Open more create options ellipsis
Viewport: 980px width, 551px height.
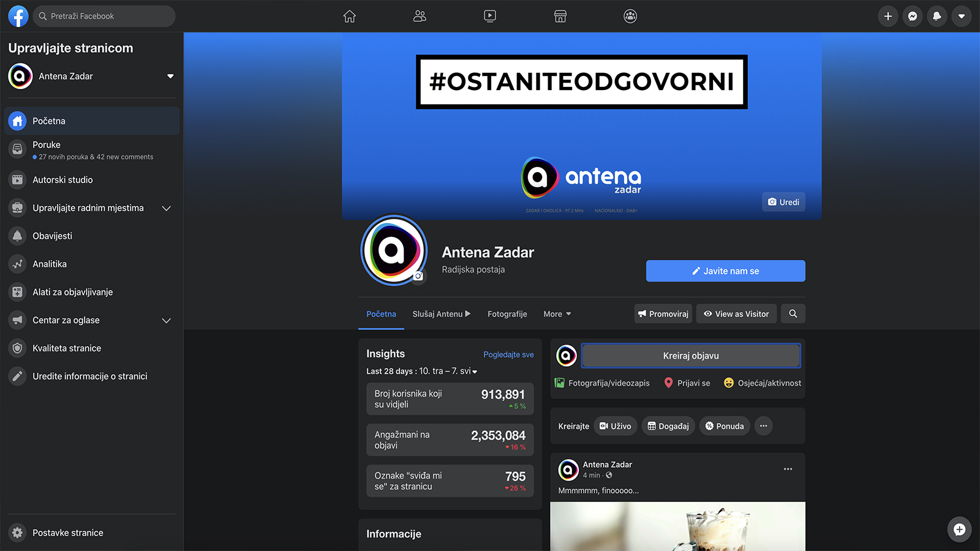764,426
